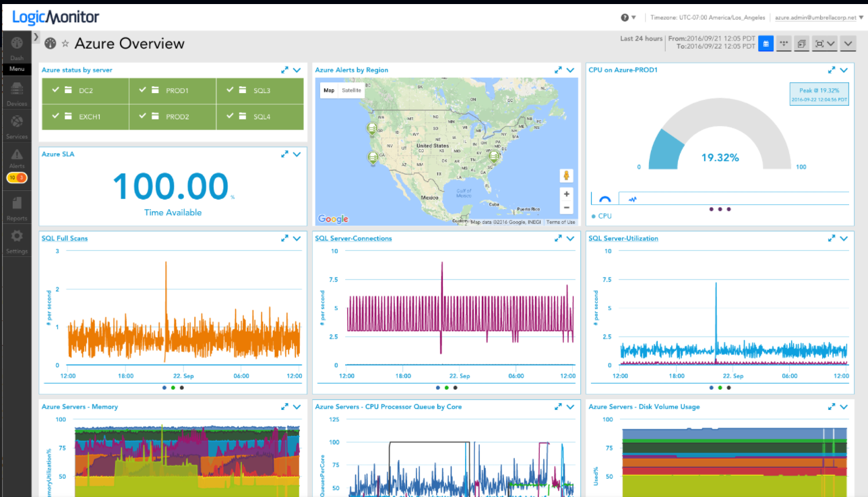Click the dotted share button in the dashboard toolbar
The height and width of the screenshot is (497, 868).
(784, 44)
